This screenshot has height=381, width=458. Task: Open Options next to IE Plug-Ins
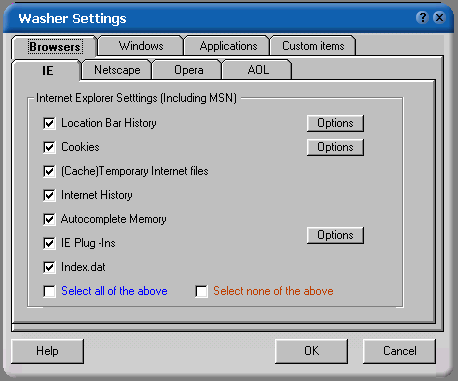[335, 235]
